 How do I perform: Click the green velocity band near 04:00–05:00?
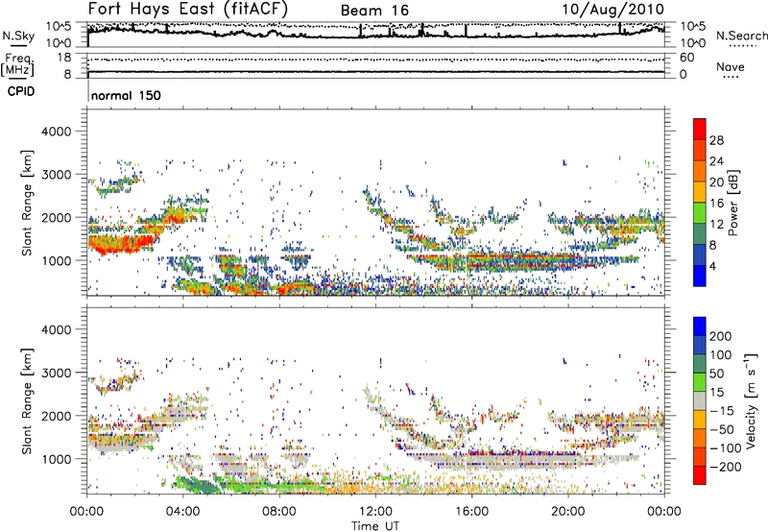click(196, 484)
